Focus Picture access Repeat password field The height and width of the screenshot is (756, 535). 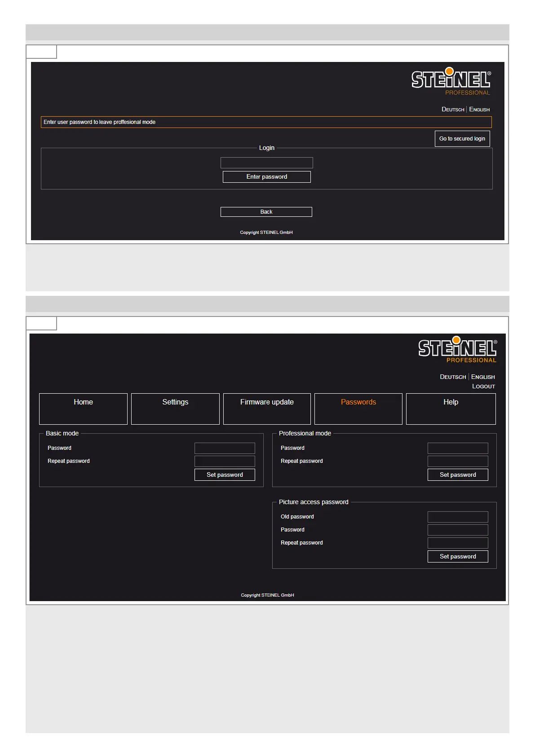click(x=458, y=543)
